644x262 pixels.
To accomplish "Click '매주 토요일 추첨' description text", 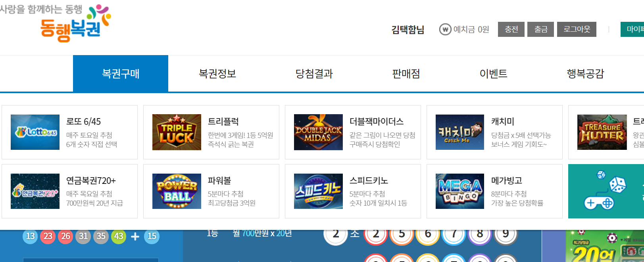I will pos(89,135).
